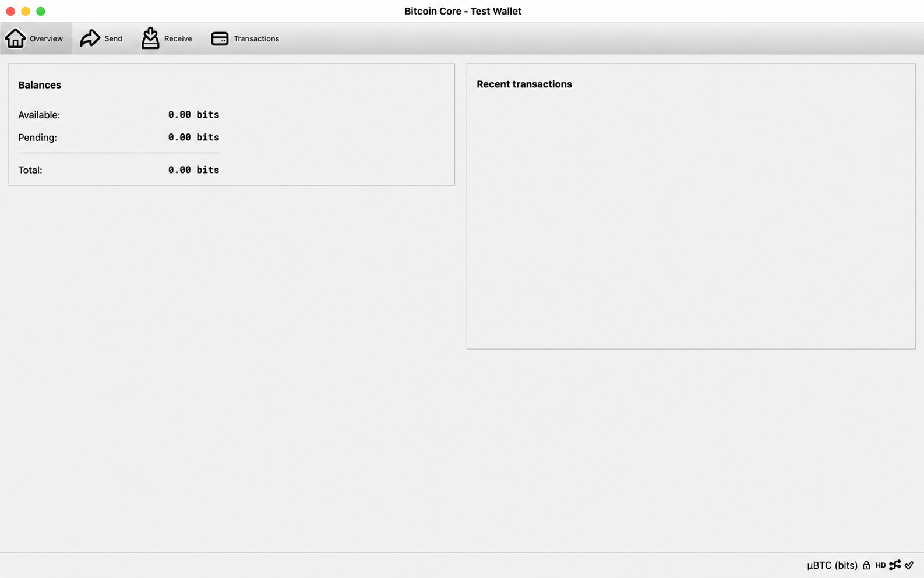Click the Available balance value 0.00 bits
This screenshot has width=924, height=578.
193,115
